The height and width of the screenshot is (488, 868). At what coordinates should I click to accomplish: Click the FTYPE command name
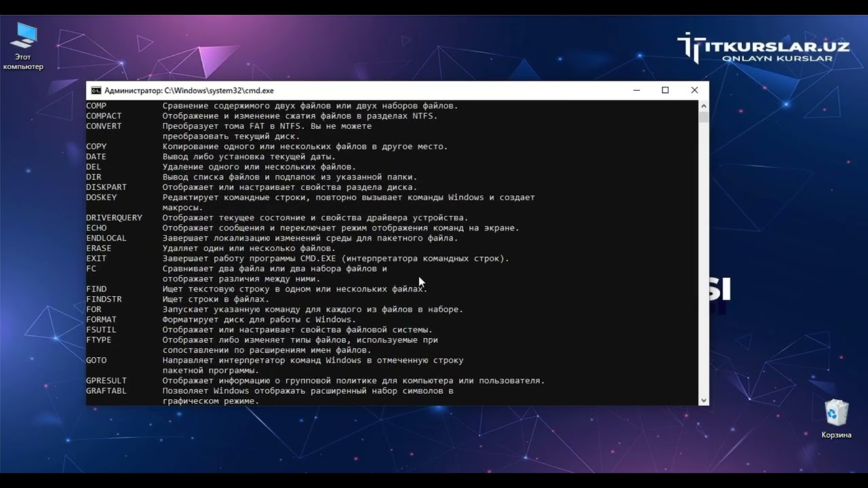[99, 340]
